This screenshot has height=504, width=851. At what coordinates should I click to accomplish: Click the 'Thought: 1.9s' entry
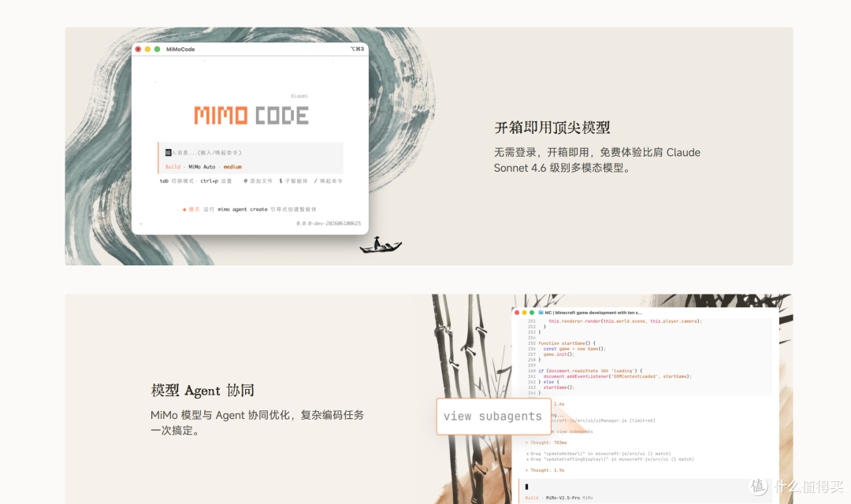click(544, 470)
